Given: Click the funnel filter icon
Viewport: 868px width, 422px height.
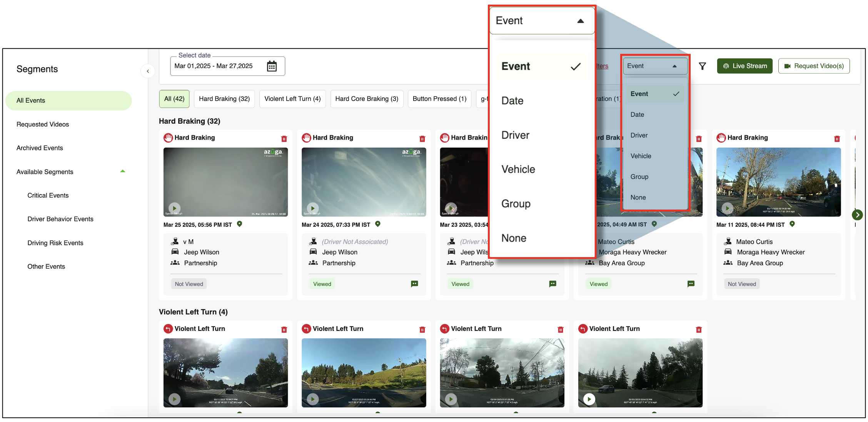Looking at the screenshot, I should tap(702, 66).
